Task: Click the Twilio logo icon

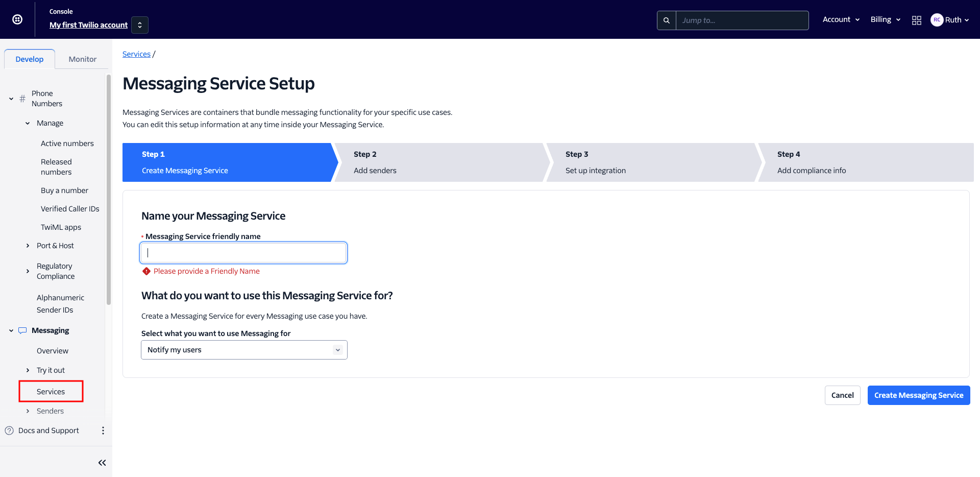Action: [17, 19]
